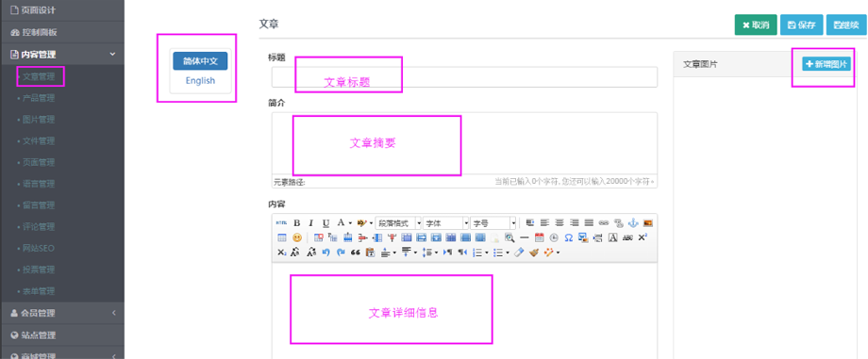Insert a hyperlink with the chain icon

604,223
